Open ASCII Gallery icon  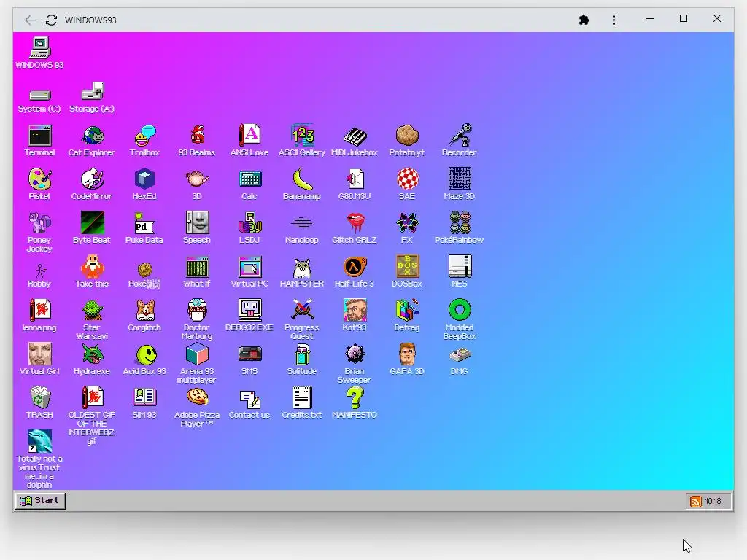pyautogui.click(x=302, y=136)
